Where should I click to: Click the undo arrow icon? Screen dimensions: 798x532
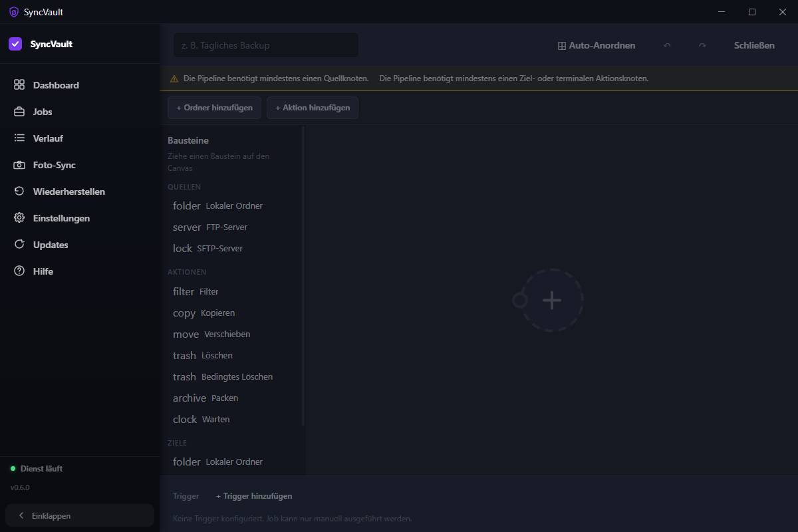[x=667, y=45]
